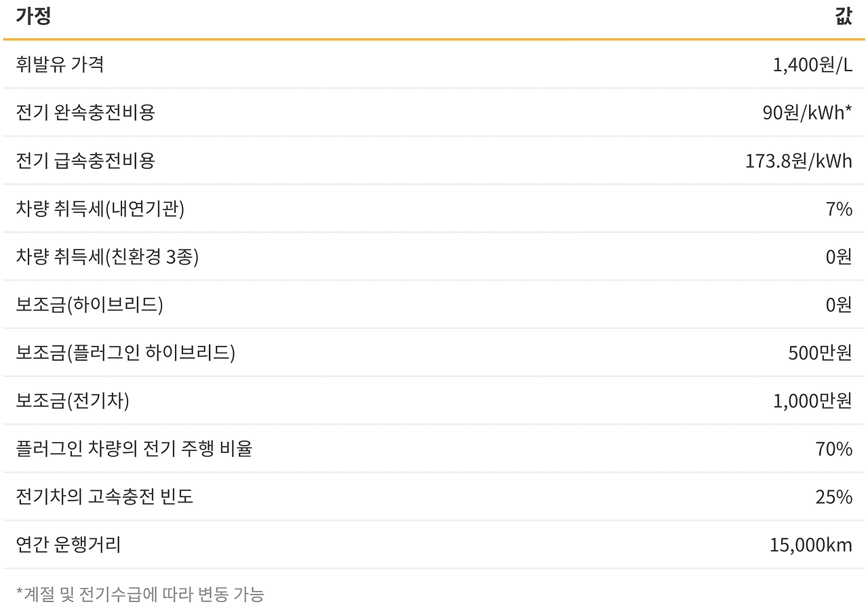Click the 173.8원/kWh value
Viewport: 868px width, 609px height.
click(x=798, y=161)
